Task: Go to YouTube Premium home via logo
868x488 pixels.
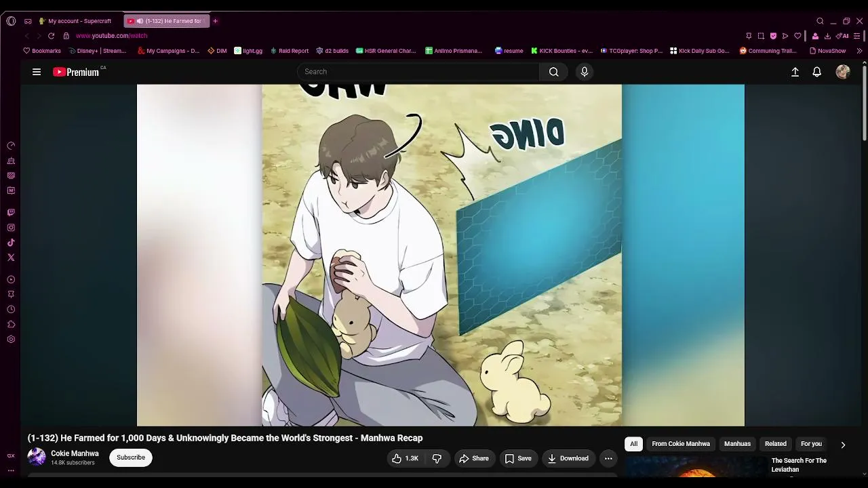Action: (76, 72)
